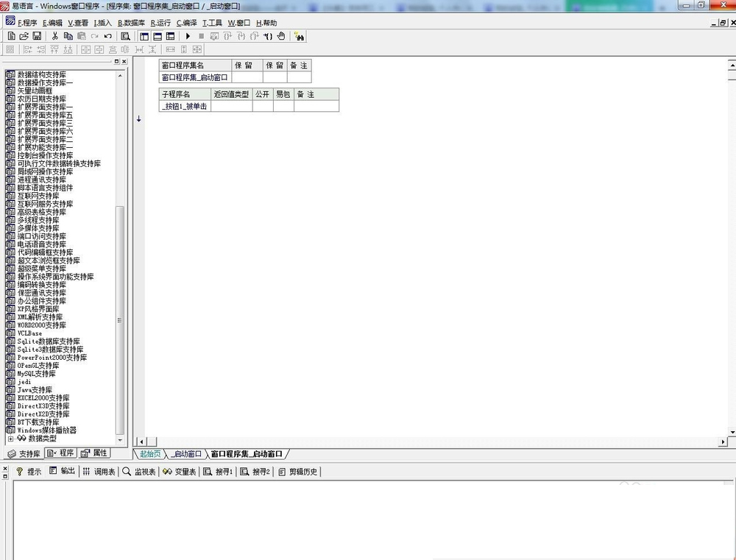Open the 变量表 tab
Screen dimensions: 736x560
180,472
